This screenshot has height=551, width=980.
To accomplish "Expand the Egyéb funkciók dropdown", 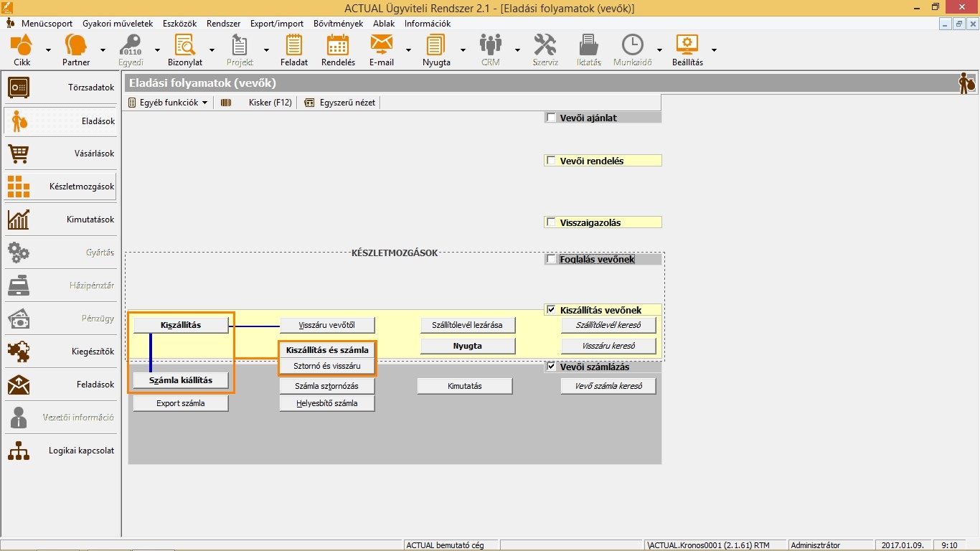I will [x=168, y=103].
